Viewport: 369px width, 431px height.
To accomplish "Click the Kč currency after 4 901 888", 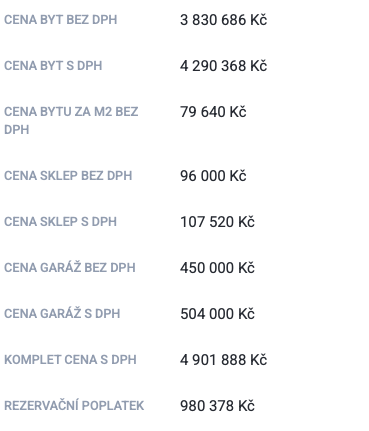I will click(259, 360).
